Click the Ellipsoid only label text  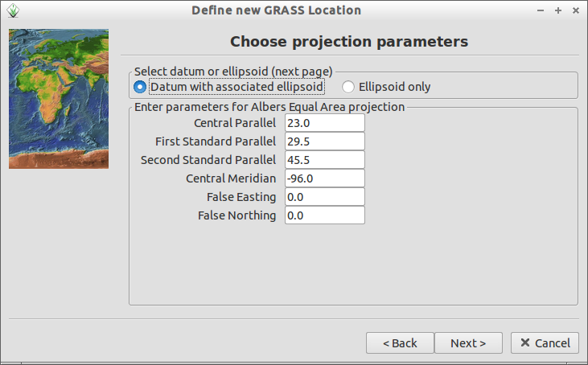394,87
